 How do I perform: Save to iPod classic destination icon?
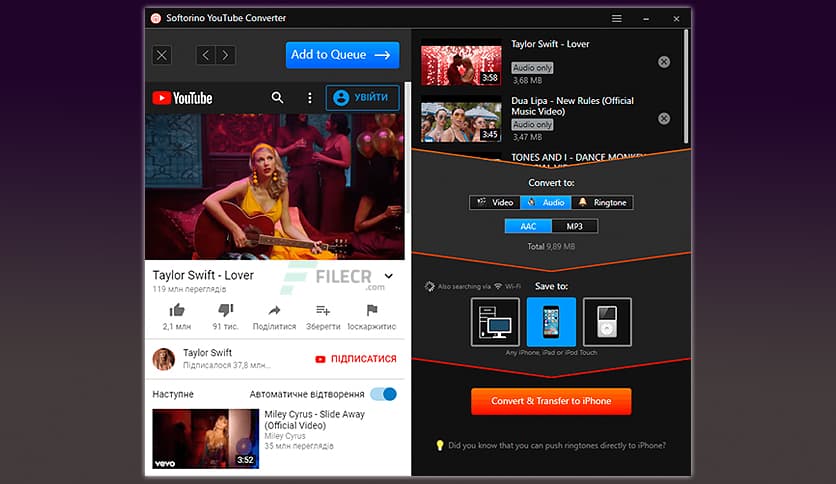(x=607, y=322)
